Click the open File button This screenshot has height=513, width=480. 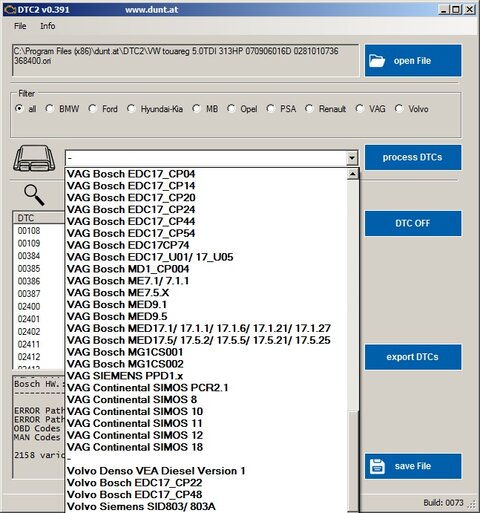pyautogui.click(x=413, y=61)
